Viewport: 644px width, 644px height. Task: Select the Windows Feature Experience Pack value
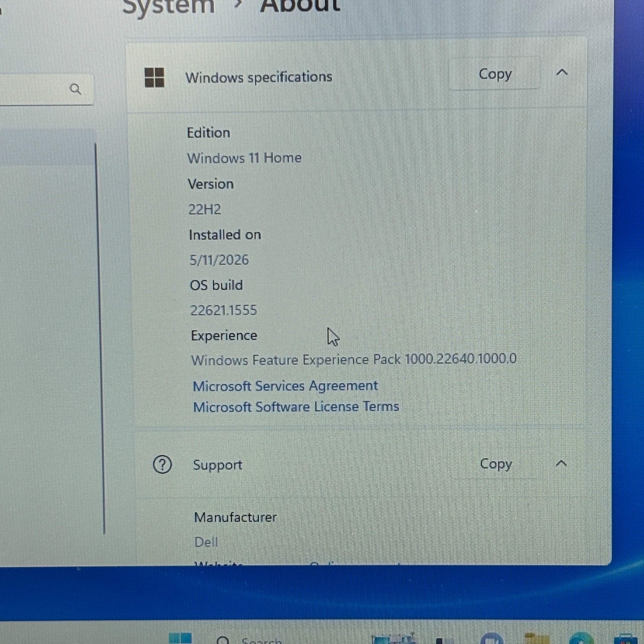coord(354,359)
